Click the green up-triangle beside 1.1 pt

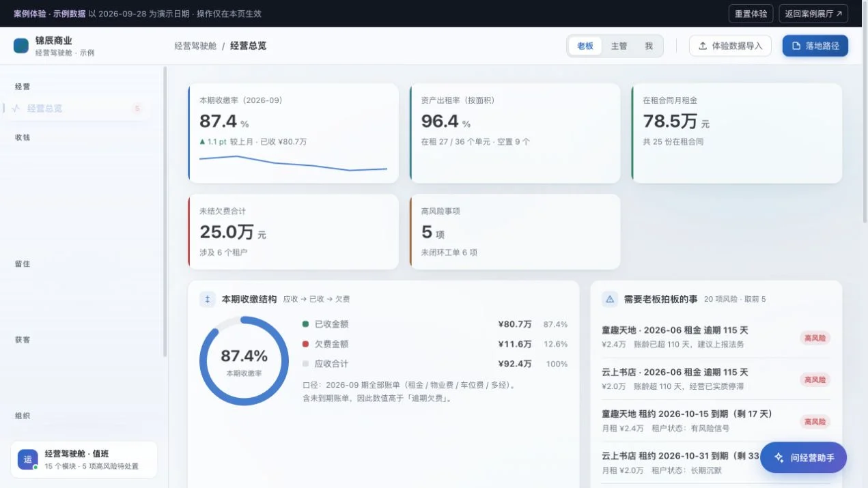tap(202, 142)
